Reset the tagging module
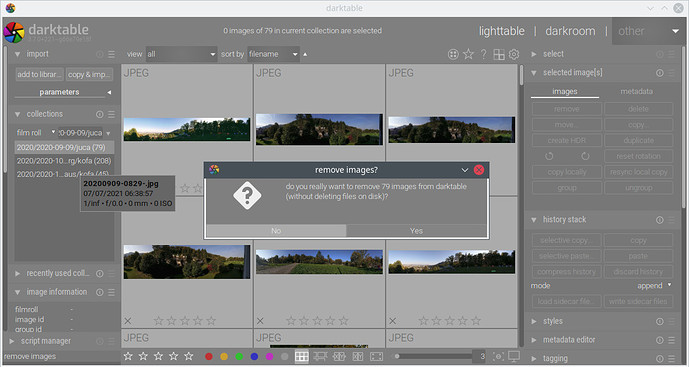689x367 pixels. (660, 359)
